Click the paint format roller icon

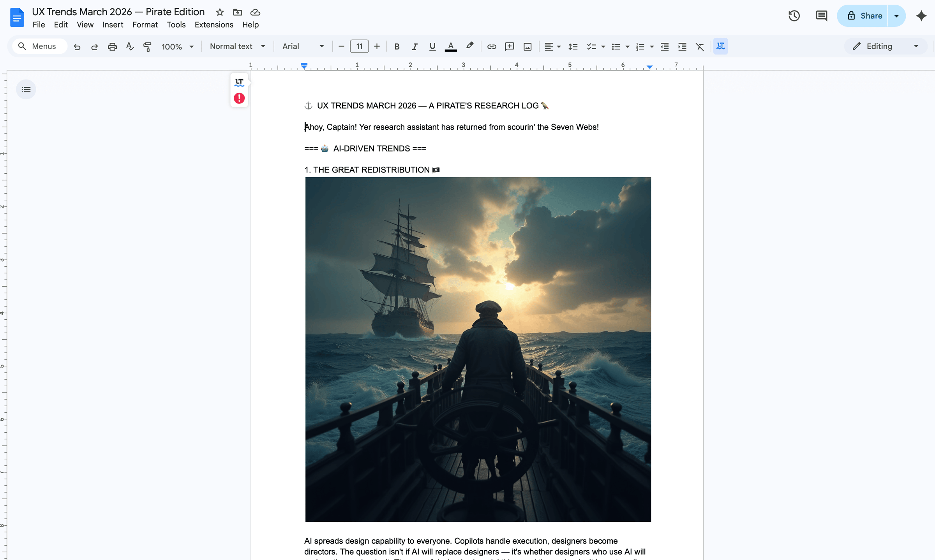click(147, 46)
